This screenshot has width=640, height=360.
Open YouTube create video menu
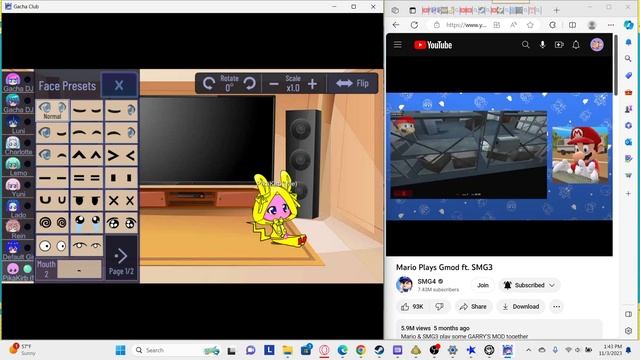[x=559, y=44]
